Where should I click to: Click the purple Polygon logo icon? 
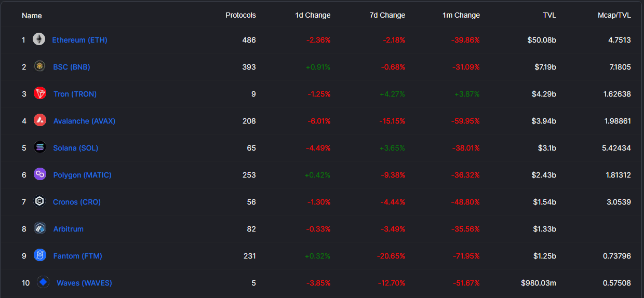(40, 174)
